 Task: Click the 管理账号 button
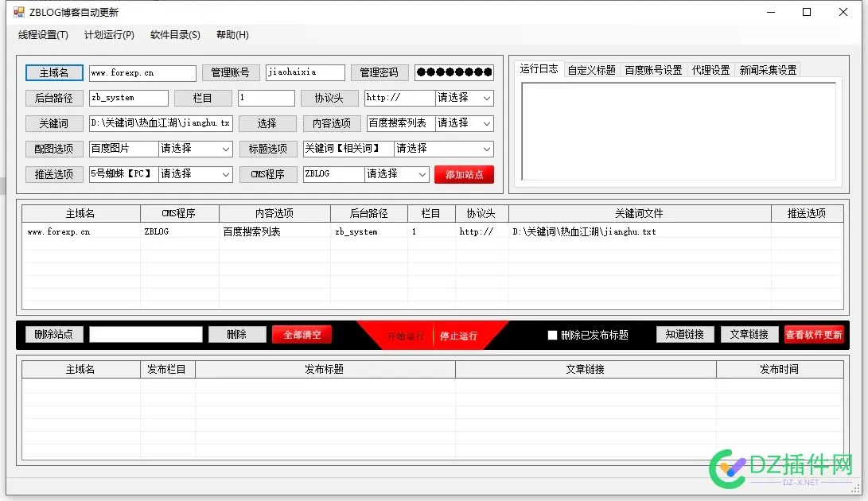(x=230, y=72)
